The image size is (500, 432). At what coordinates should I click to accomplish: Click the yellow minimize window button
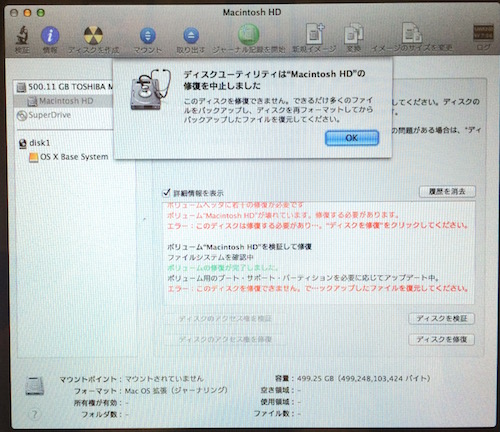[x=27, y=13]
